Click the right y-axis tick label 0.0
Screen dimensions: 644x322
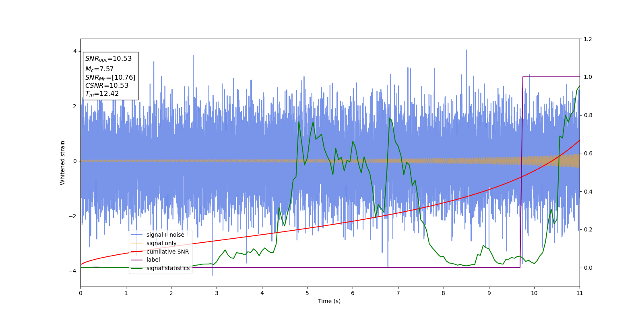588,268
